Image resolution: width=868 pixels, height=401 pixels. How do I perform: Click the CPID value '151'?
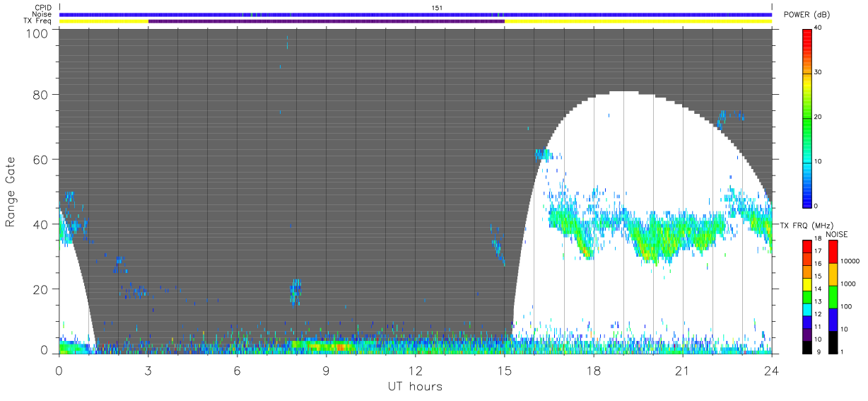coord(438,8)
